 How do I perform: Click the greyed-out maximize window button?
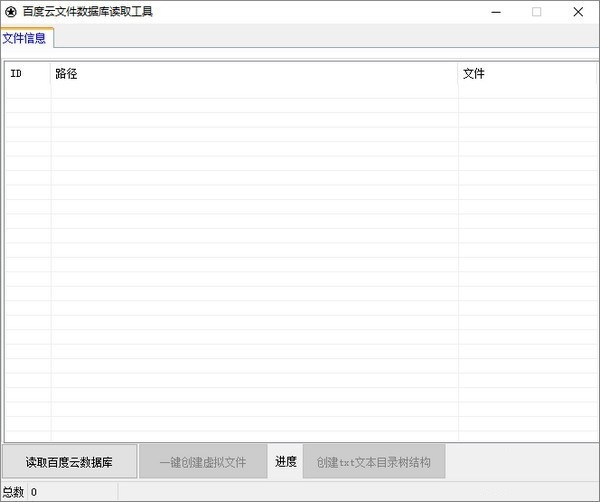click(536, 12)
